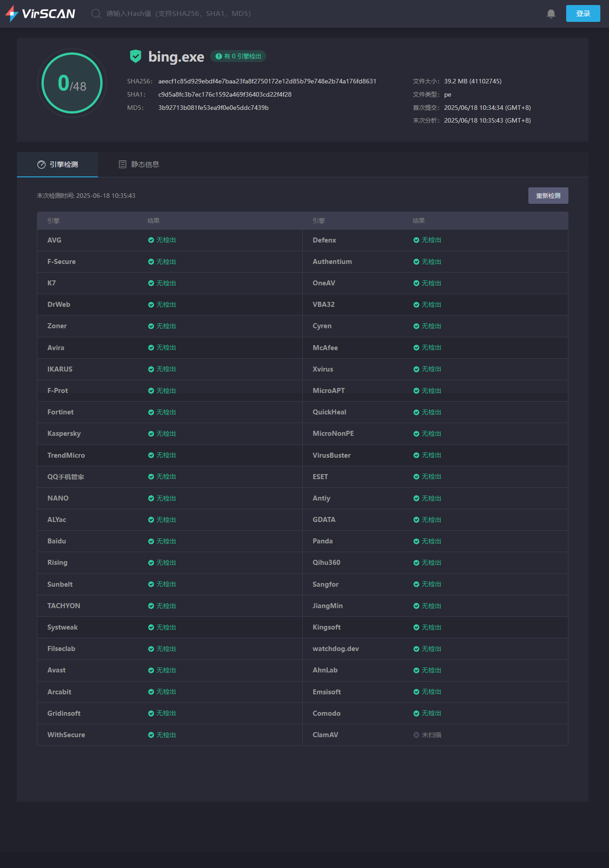Click the green check icon in Panda row

coord(416,541)
